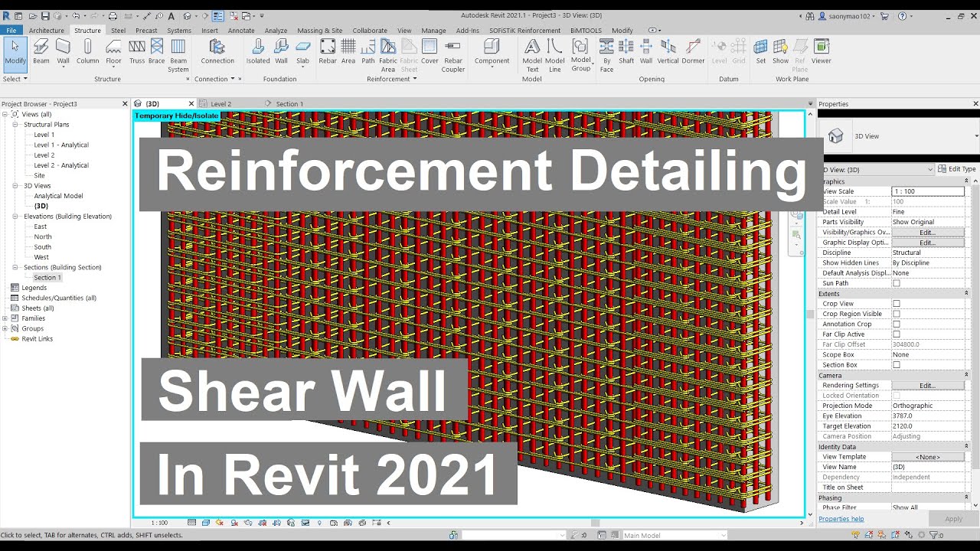Open the work plane Viewer
The width and height of the screenshot is (980, 551).
click(x=822, y=52)
